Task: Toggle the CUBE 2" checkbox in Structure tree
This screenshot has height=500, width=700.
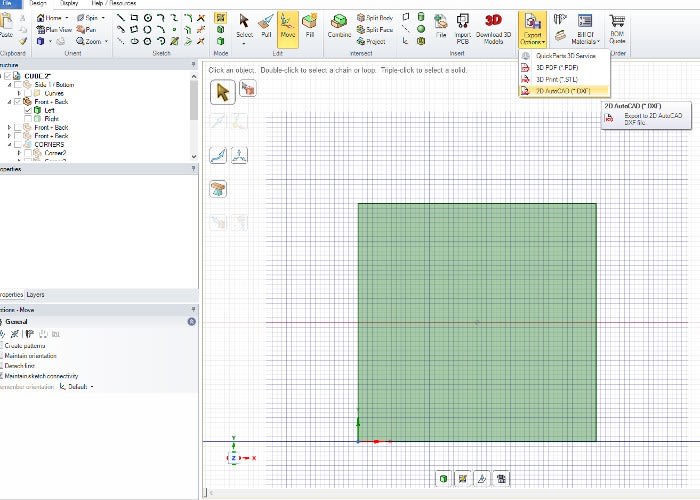Action: point(8,76)
